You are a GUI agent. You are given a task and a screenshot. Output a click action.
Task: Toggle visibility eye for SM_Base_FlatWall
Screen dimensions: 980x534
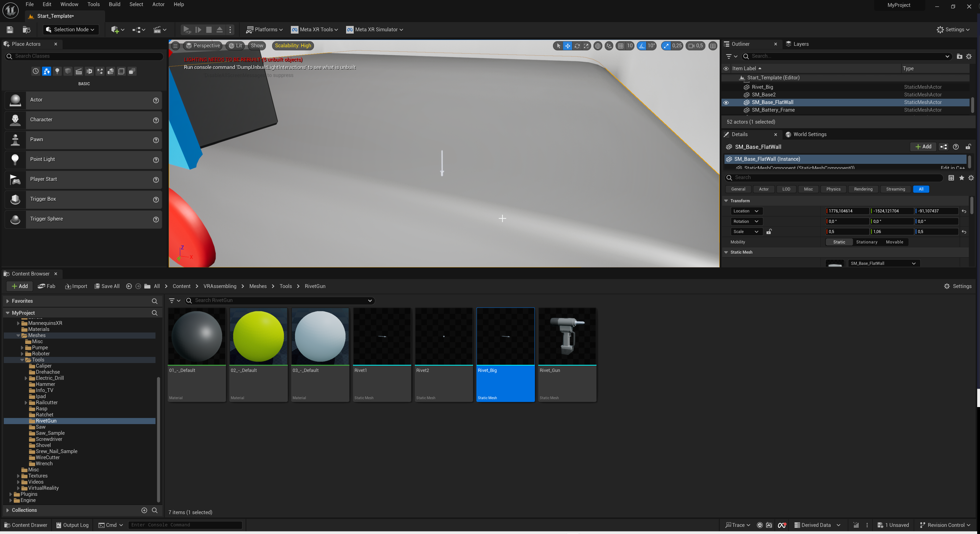(726, 102)
